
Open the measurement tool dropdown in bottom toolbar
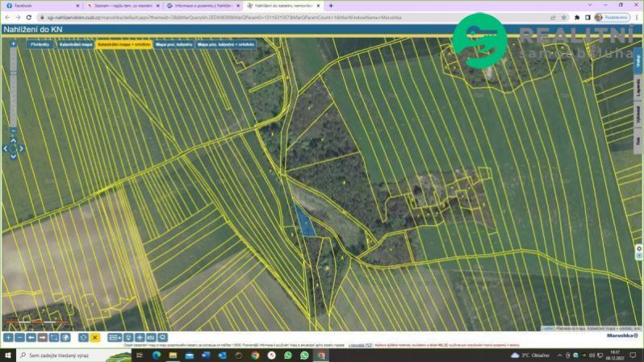coord(115,338)
